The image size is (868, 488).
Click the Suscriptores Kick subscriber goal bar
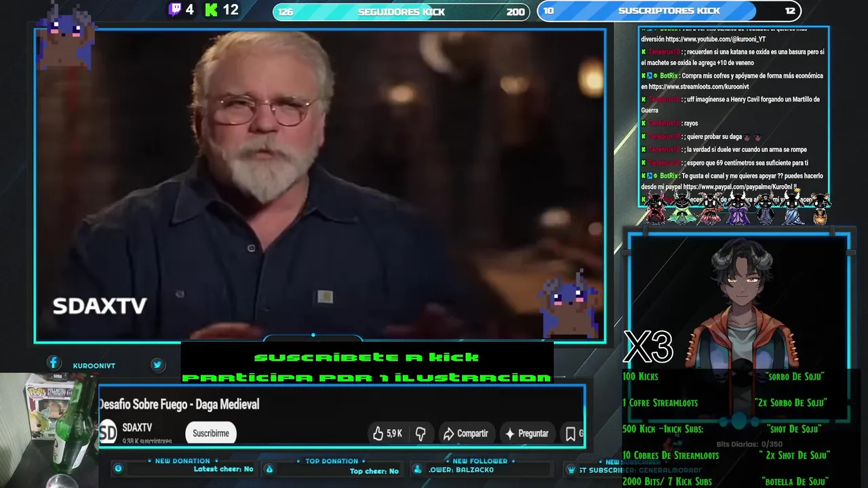(x=669, y=11)
